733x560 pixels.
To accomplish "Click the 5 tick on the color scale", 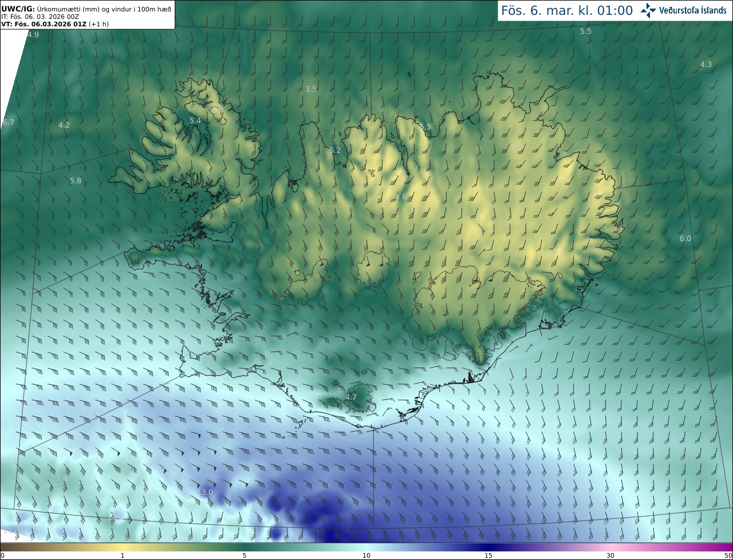I will click(x=245, y=555).
